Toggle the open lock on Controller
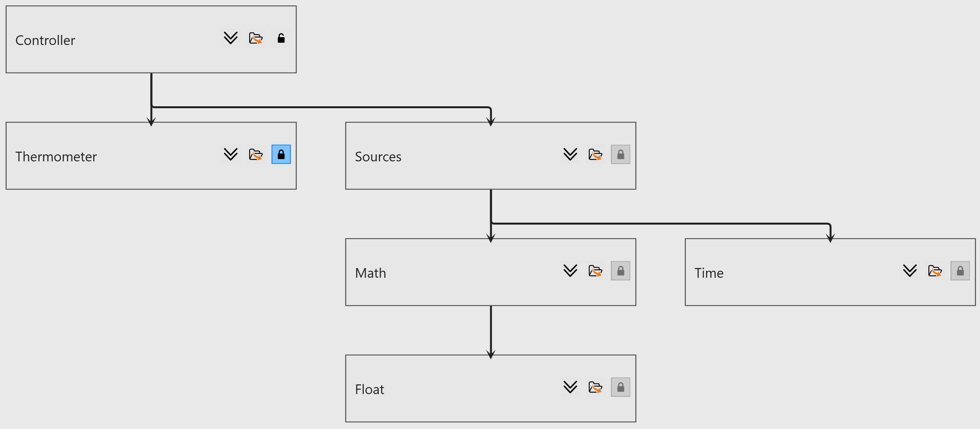Image resolution: width=980 pixels, height=429 pixels. (281, 38)
